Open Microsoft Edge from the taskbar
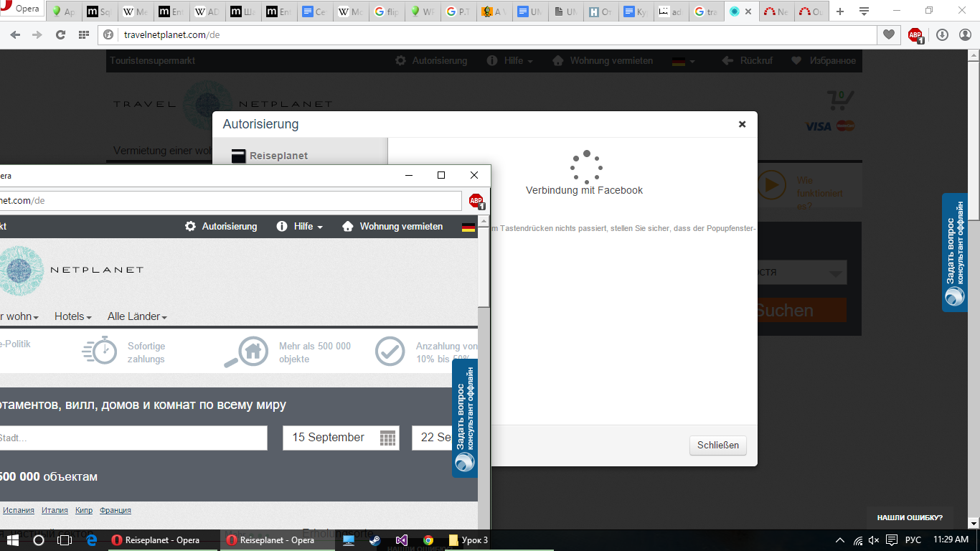 pyautogui.click(x=92, y=540)
